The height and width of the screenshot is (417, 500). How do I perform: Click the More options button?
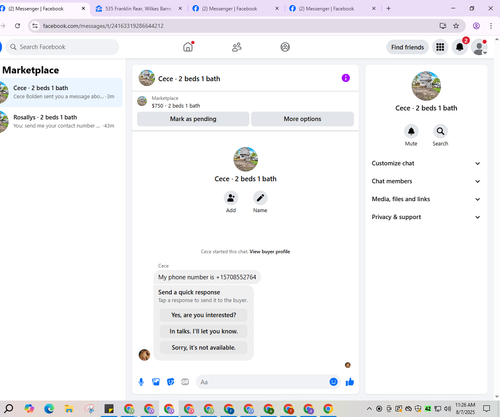click(x=302, y=119)
